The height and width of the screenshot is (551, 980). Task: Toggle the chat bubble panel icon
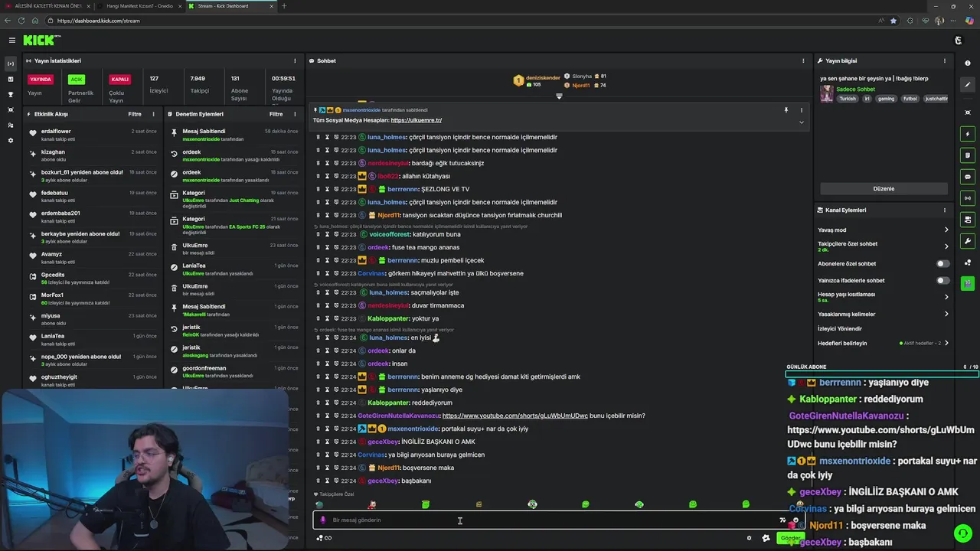(x=968, y=177)
